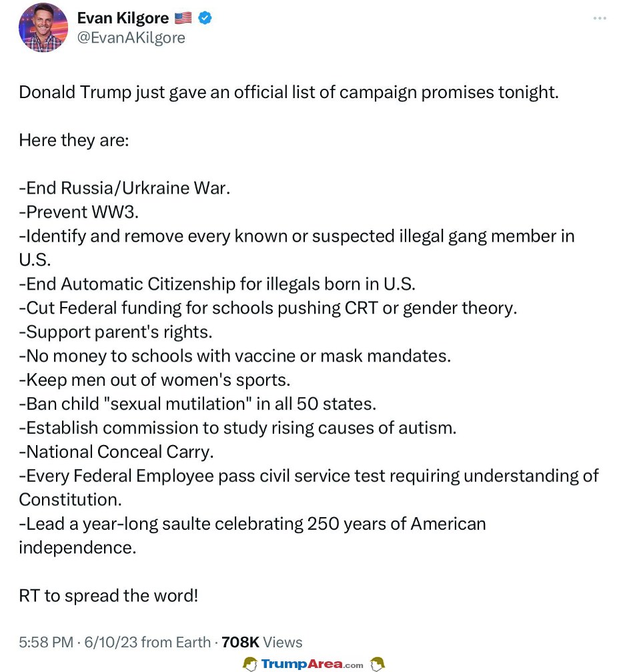Image resolution: width=627 pixels, height=672 pixels.
Task: Click the "RT to spread the word!" line
Action: tap(108, 596)
